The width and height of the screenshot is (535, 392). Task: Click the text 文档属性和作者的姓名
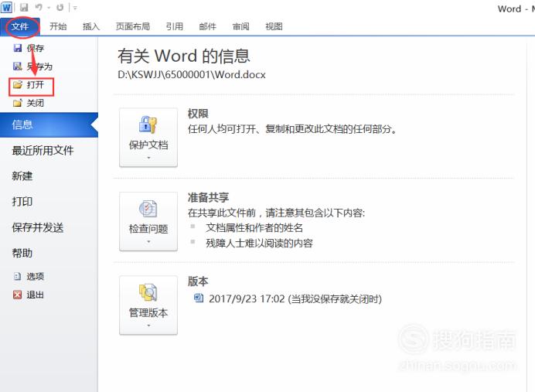pyautogui.click(x=254, y=228)
